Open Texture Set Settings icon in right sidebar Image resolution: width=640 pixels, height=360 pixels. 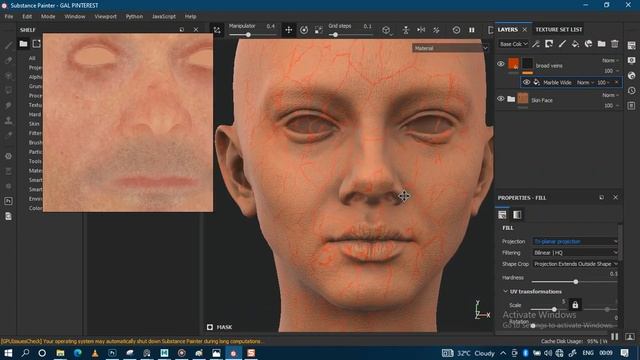coord(631,45)
